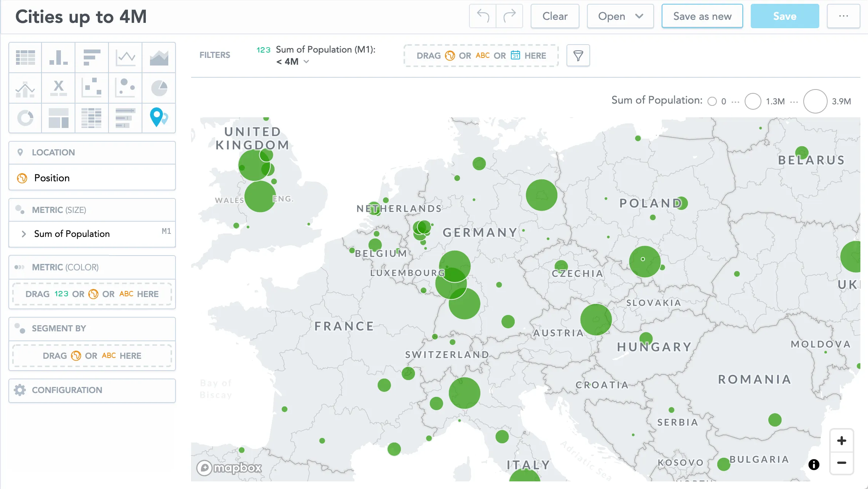Select the Geo pushpin chart icon
Image resolution: width=868 pixels, height=489 pixels.
(158, 118)
